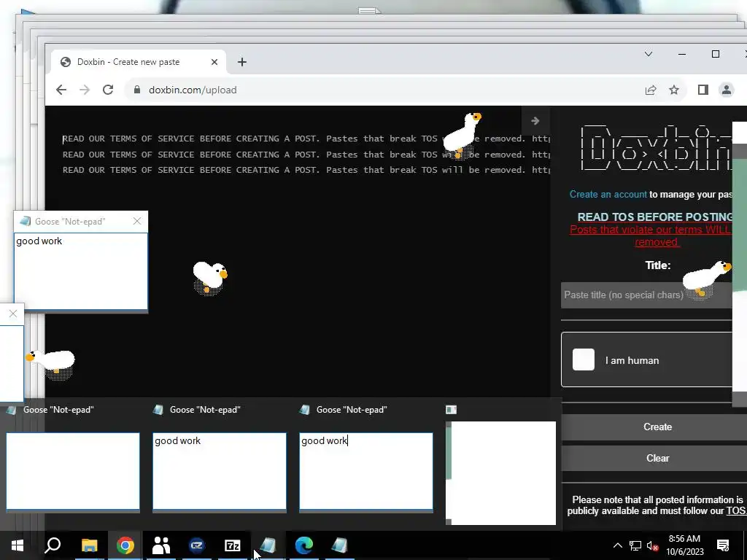Open the Windows Start menu
Viewport: 747px width, 560px height.
[x=18, y=545]
